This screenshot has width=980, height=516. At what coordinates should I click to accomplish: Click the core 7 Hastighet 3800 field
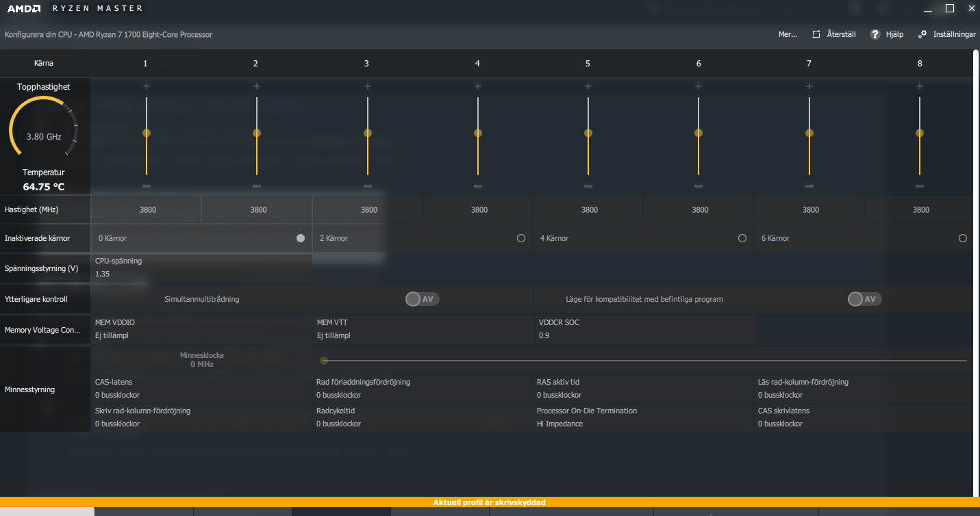pos(809,209)
